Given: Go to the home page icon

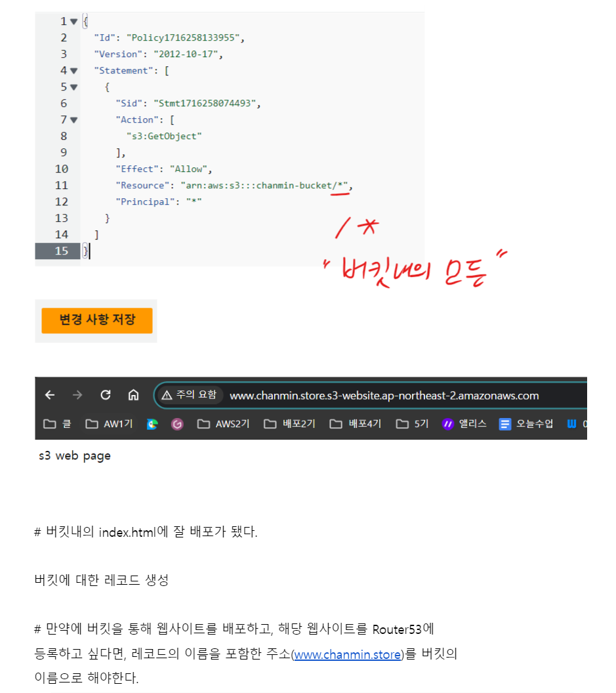Looking at the screenshot, I should pyautogui.click(x=133, y=394).
